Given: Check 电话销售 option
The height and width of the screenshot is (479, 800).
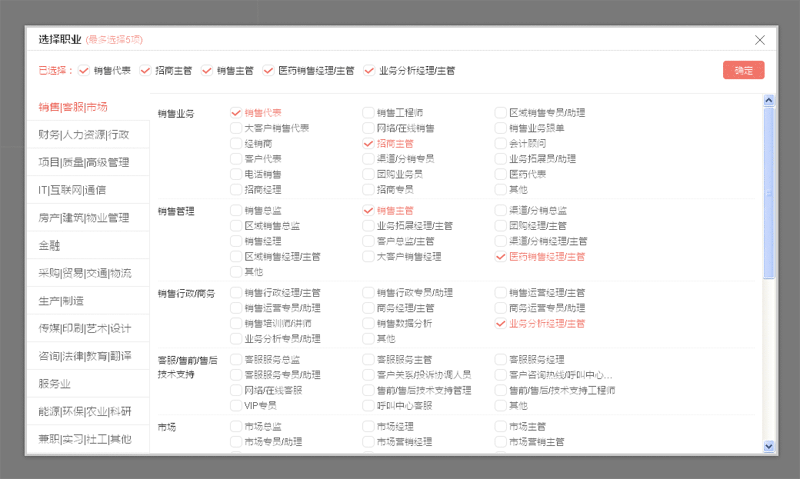Looking at the screenshot, I should click(x=236, y=174).
